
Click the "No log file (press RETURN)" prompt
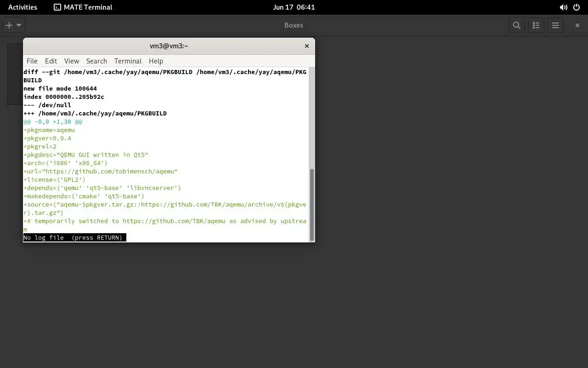pos(74,238)
